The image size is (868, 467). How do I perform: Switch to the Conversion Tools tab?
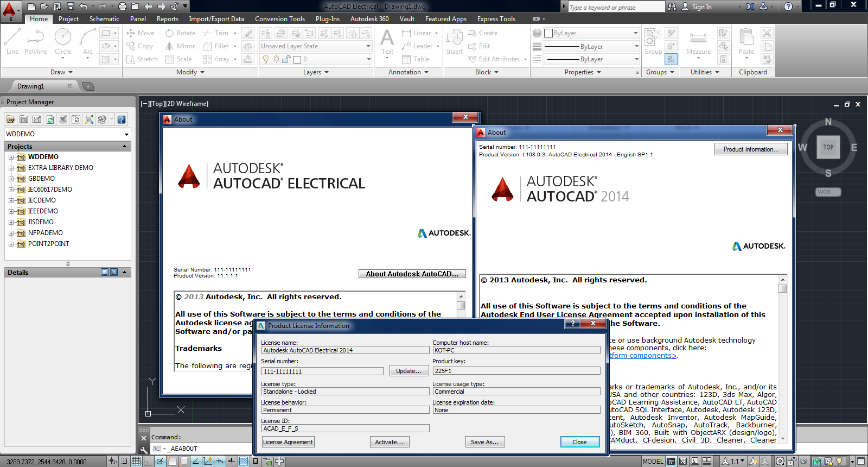(280, 19)
